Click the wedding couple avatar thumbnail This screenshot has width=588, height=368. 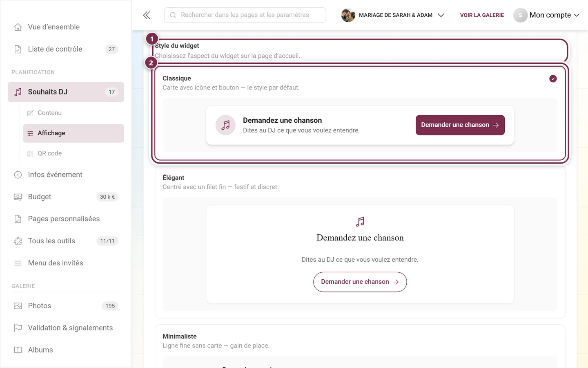pos(348,15)
